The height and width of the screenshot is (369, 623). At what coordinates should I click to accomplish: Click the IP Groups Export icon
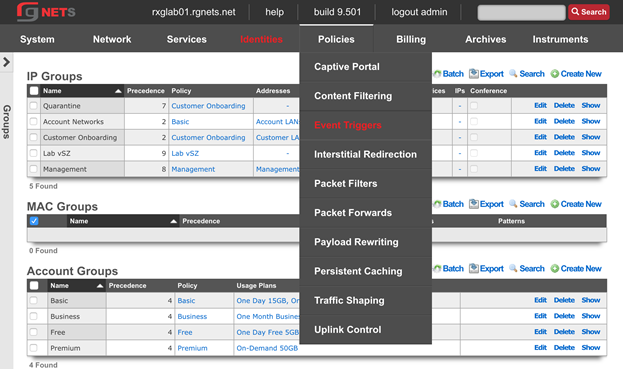pyautogui.click(x=474, y=74)
